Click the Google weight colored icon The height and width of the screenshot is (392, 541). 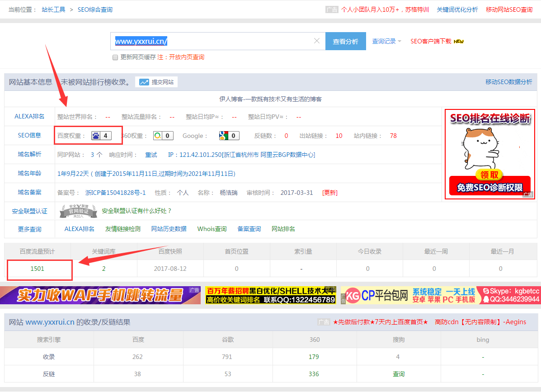click(224, 136)
